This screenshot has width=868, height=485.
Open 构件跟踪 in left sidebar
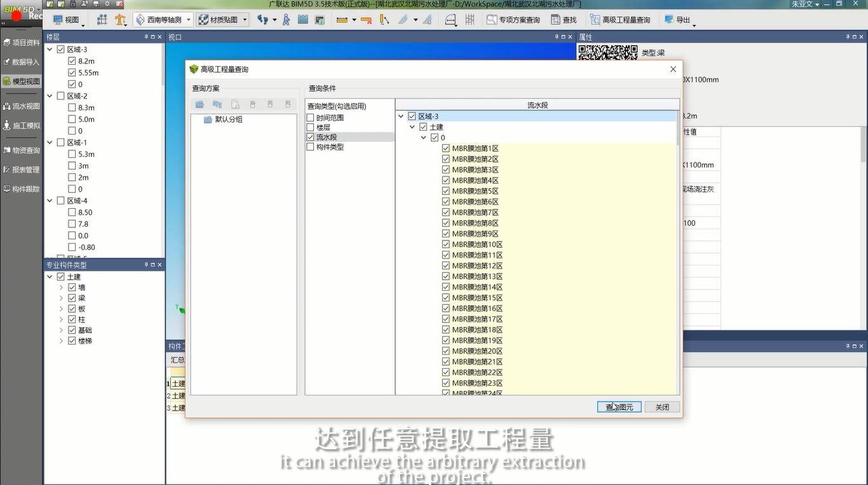point(21,189)
